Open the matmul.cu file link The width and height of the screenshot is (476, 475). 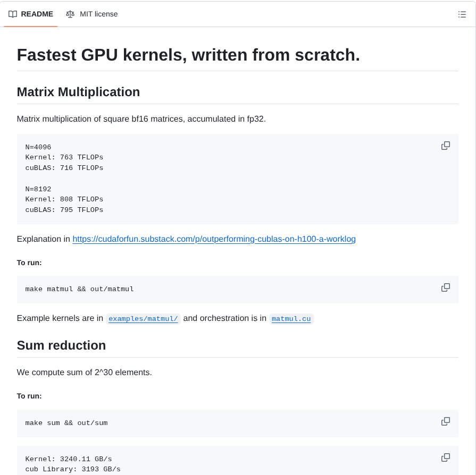[x=291, y=318]
